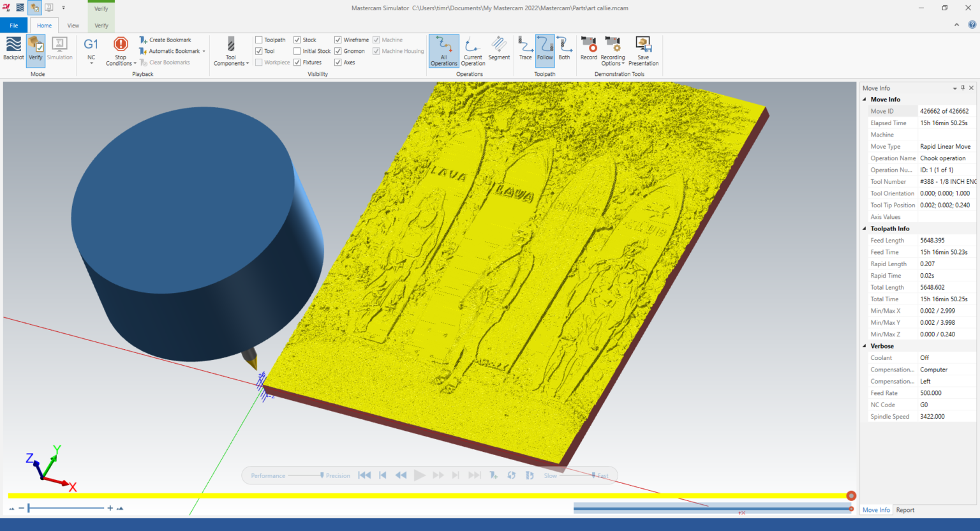Adjust Performance-Precision slider handle
980x531 pixels.
pos(322,475)
